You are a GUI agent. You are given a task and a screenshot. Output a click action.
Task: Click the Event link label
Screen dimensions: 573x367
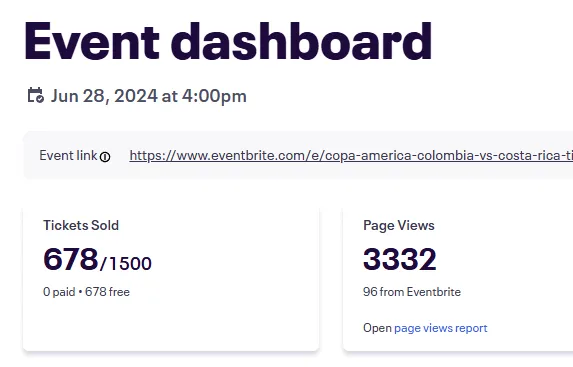[x=68, y=155]
